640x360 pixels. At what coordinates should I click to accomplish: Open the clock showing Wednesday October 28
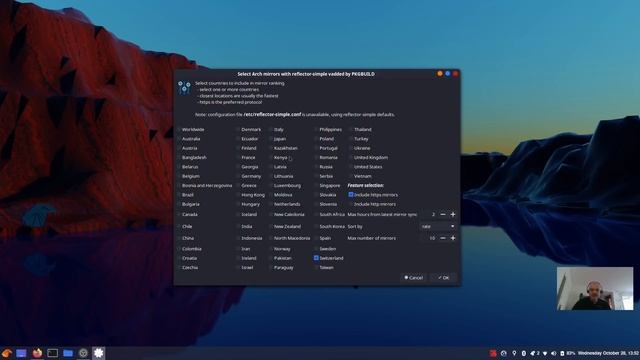[x=608, y=353]
